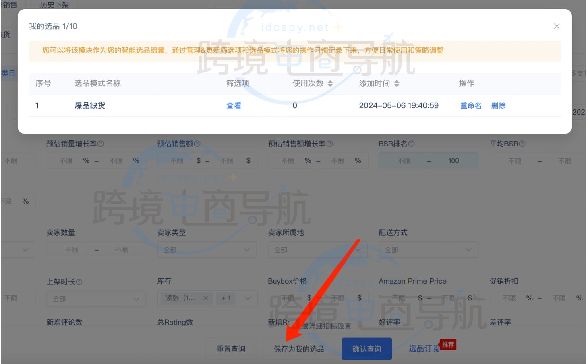This screenshot has height=364, width=588.
Task: Reset the query using 重置查询
Action: point(231,349)
